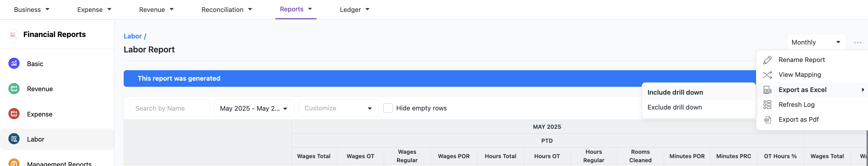Image resolution: width=868 pixels, height=166 pixels.
Task: Click the Financial Reports chart icon
Action: pos(13,34)
